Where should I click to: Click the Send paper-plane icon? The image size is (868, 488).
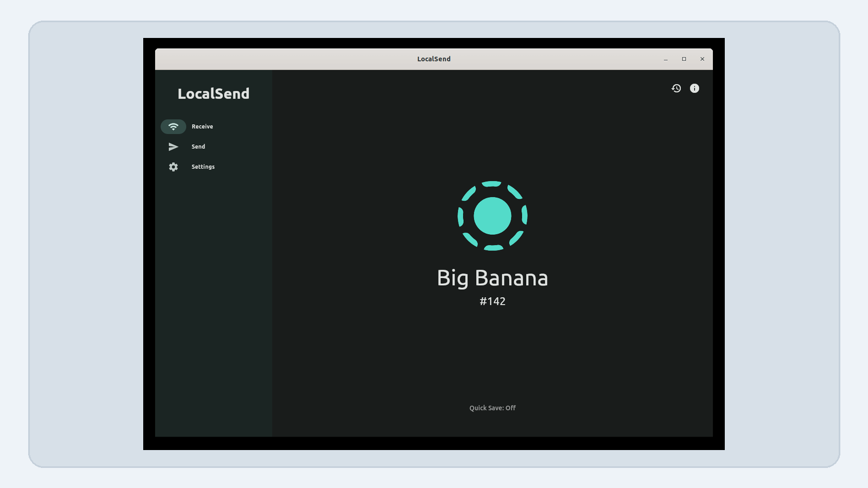click(174, 147)
